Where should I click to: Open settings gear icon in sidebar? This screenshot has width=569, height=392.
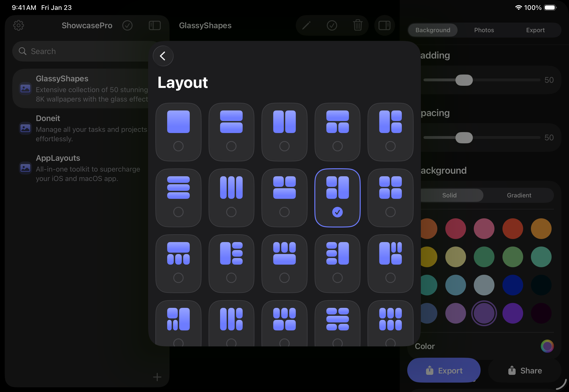[x=18, y=25]
